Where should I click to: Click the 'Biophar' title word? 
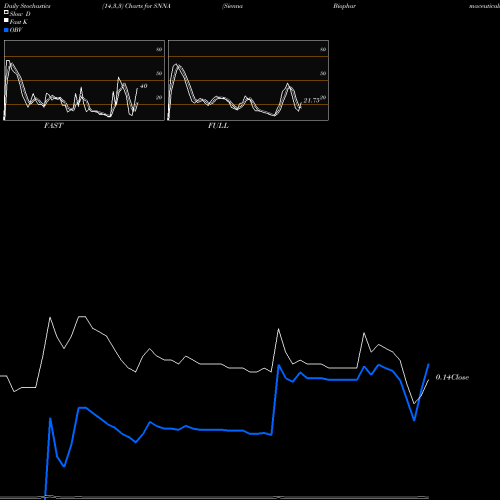click(344, 6)
